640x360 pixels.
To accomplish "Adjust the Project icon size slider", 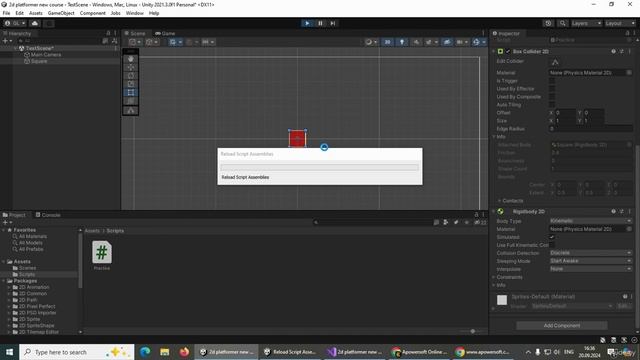I will (473, 331).
